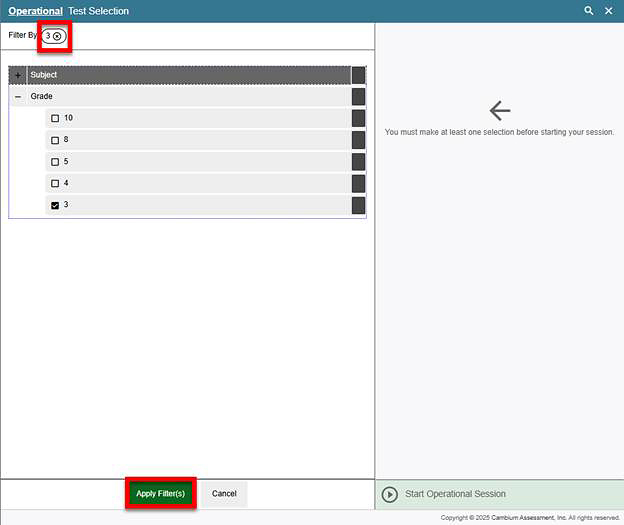The height and width of the screenshot is (525, 624).
Task: Select the Grade row label
Action: point(41,96)
